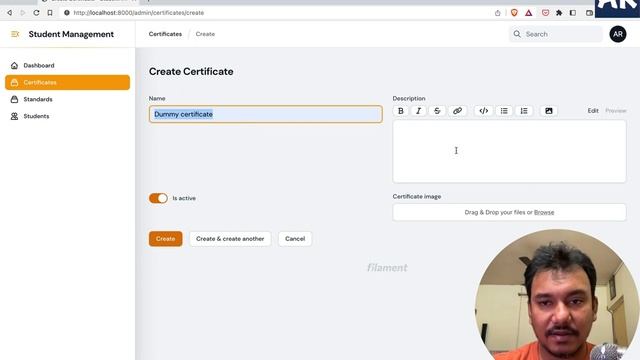
Task: Click the share icon in address bar
Action: pyautogui.click(x=498, y=13)
